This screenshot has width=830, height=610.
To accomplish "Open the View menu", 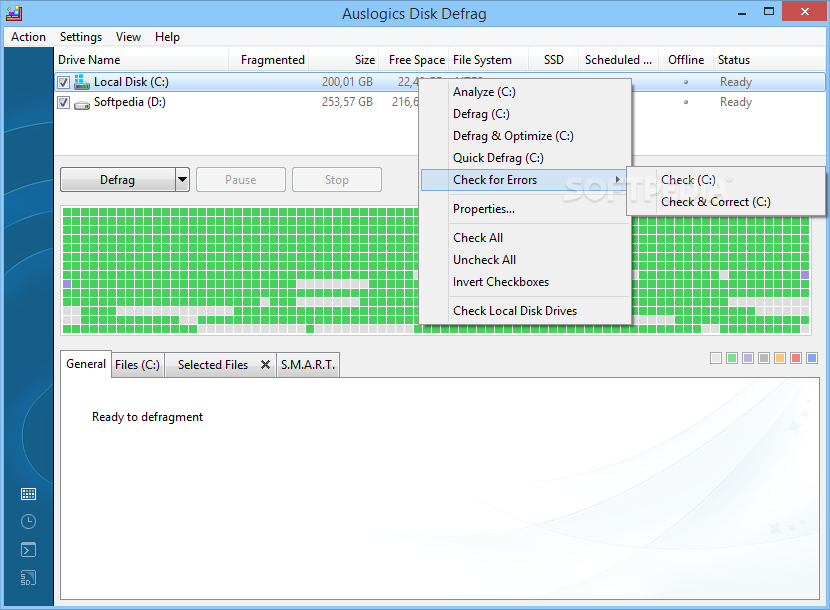I will (x=128, y=37).
